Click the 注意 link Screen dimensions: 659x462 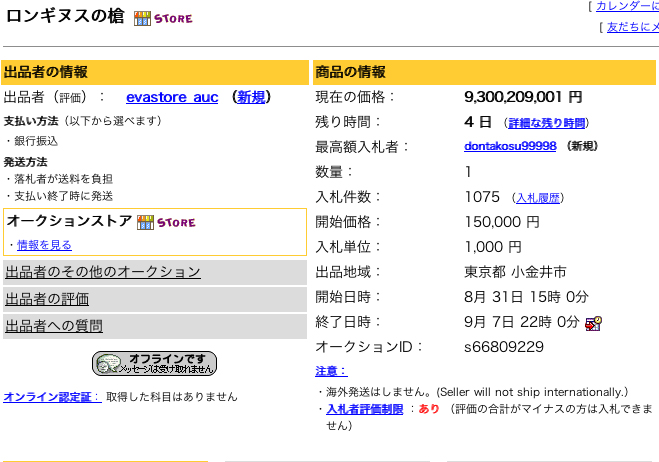pyautogui.click(x=331, y=371)
